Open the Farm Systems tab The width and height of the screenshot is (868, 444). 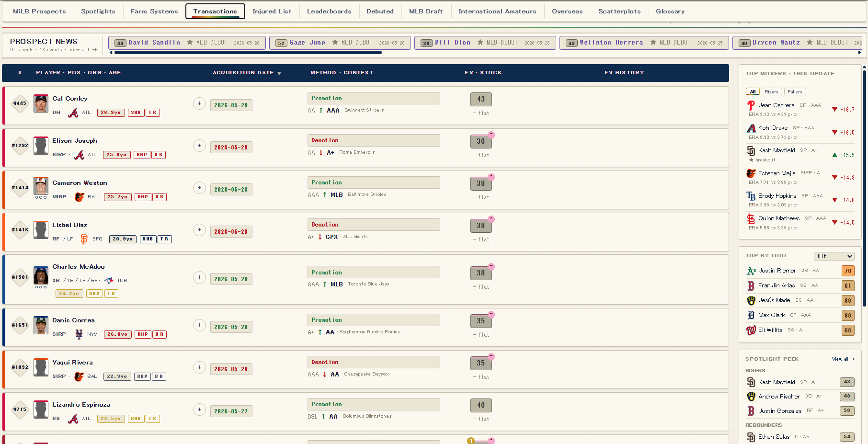tap(154, 11)
